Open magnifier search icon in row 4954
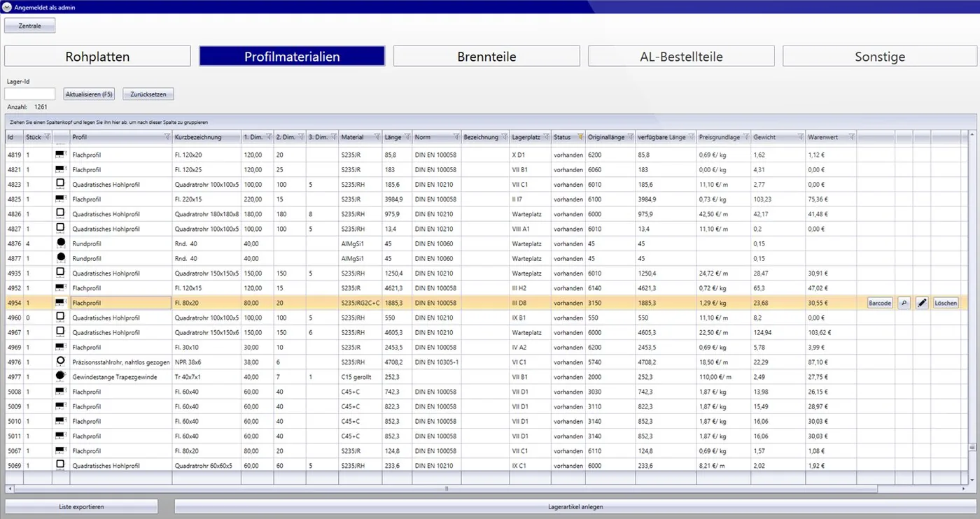 point(904,303)
